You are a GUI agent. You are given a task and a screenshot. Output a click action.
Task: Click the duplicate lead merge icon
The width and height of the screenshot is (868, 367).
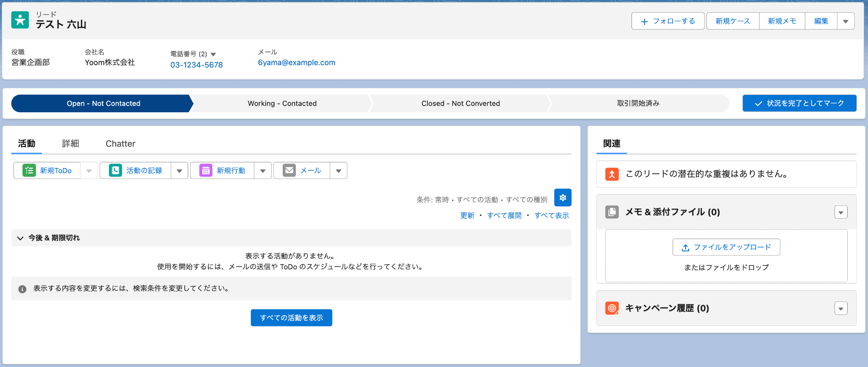(x=612, y=174)
